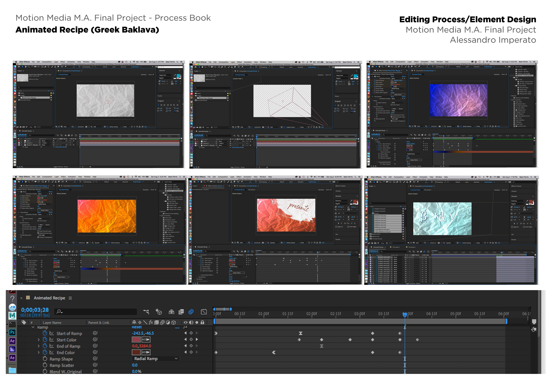The height and width of the screenshot is (392, 552).
Task: Toggle the Motion Blur enable switch in timeline
Action: click(191, 312)
